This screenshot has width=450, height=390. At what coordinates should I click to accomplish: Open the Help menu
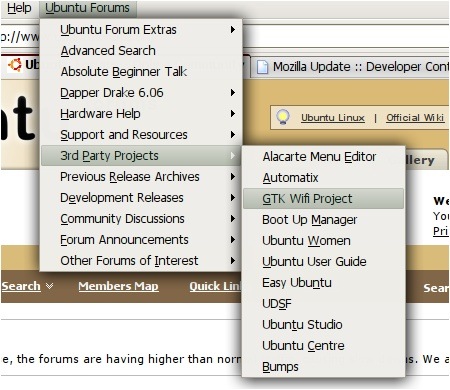click(19, 8)
